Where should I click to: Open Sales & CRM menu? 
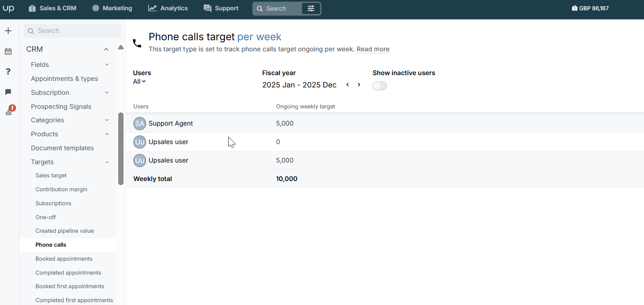pyautogui.click(x=53, y=8)
